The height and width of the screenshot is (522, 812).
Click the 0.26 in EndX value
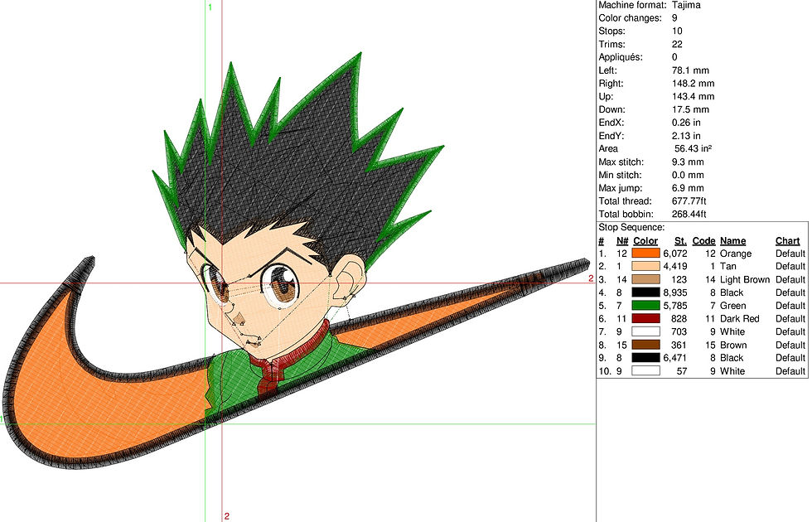(x=686, y=123)
